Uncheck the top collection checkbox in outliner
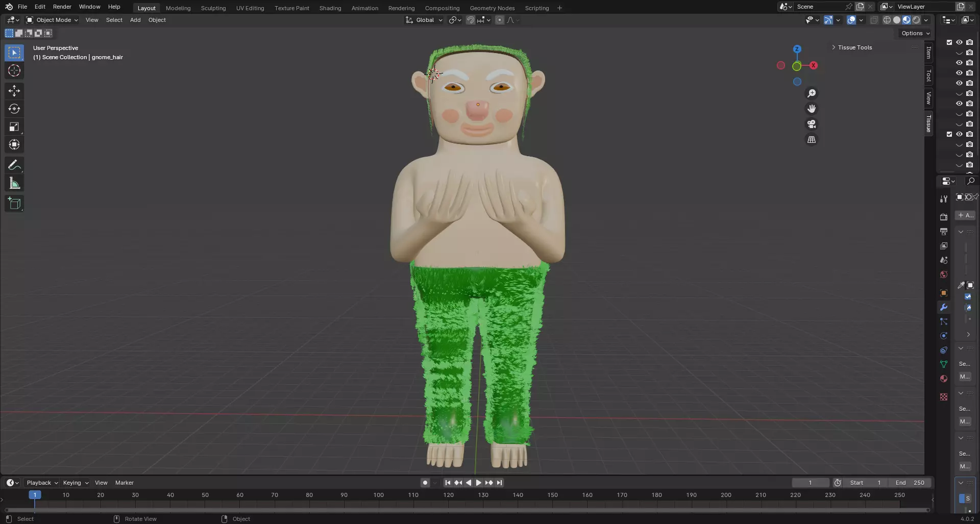Screen dimensions: 980x524 (949, 42)
